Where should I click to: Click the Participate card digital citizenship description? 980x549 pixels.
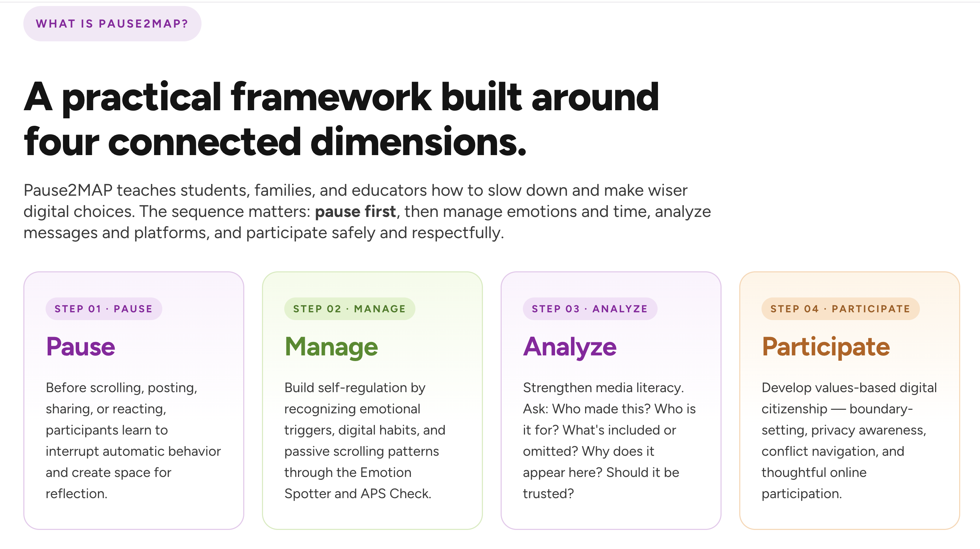(849, 440)
